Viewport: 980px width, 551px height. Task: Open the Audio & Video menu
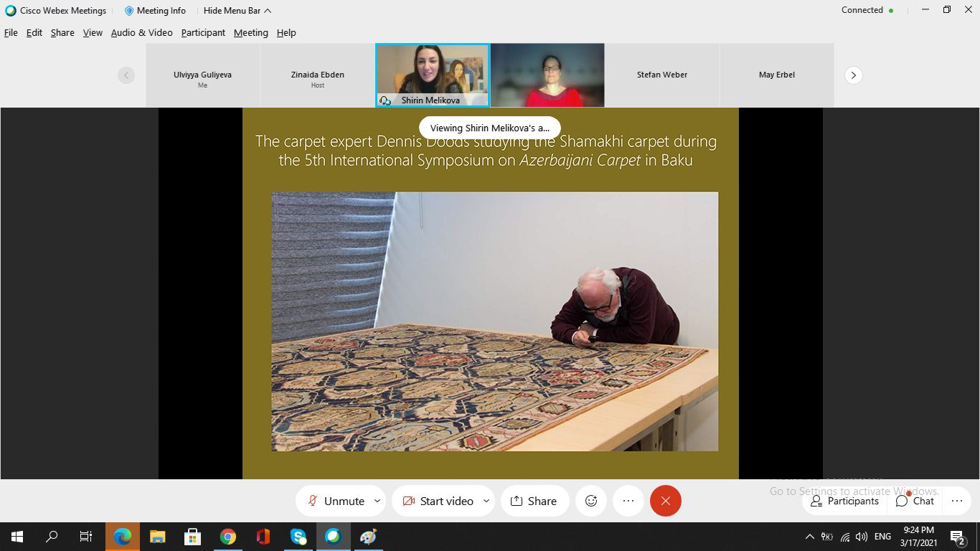click(x=141, y=32)
